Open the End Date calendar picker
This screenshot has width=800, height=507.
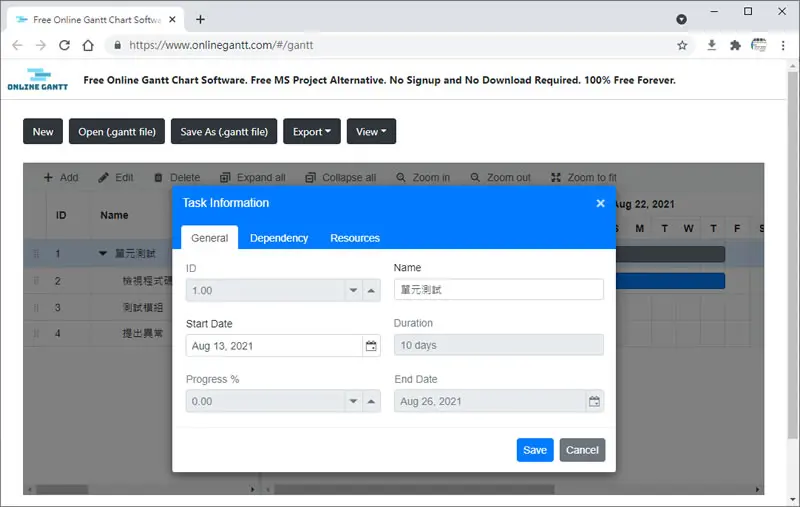pos(594,401)
